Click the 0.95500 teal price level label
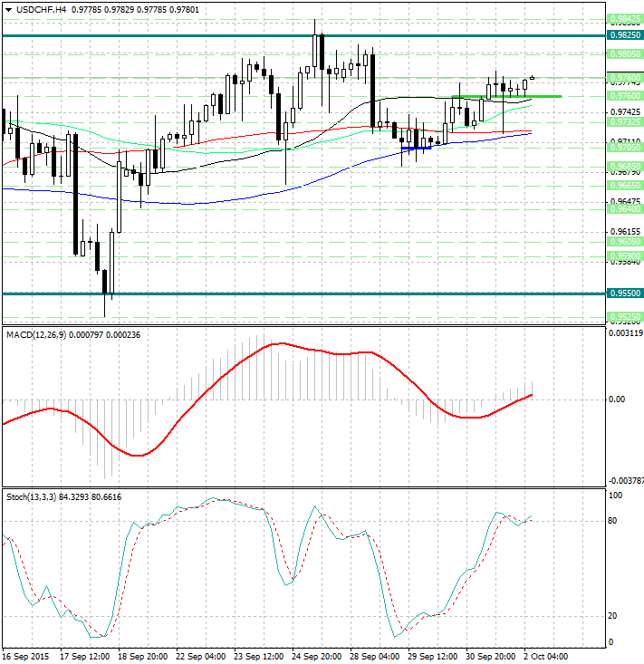644x664 pixels. tap(625, 293)
